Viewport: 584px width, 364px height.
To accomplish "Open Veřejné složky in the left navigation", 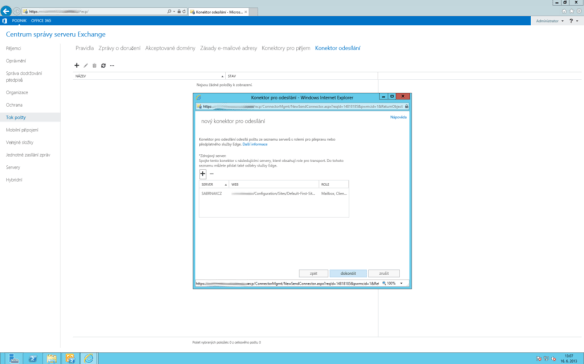I will pyautogui.click(x=20, y=142).
